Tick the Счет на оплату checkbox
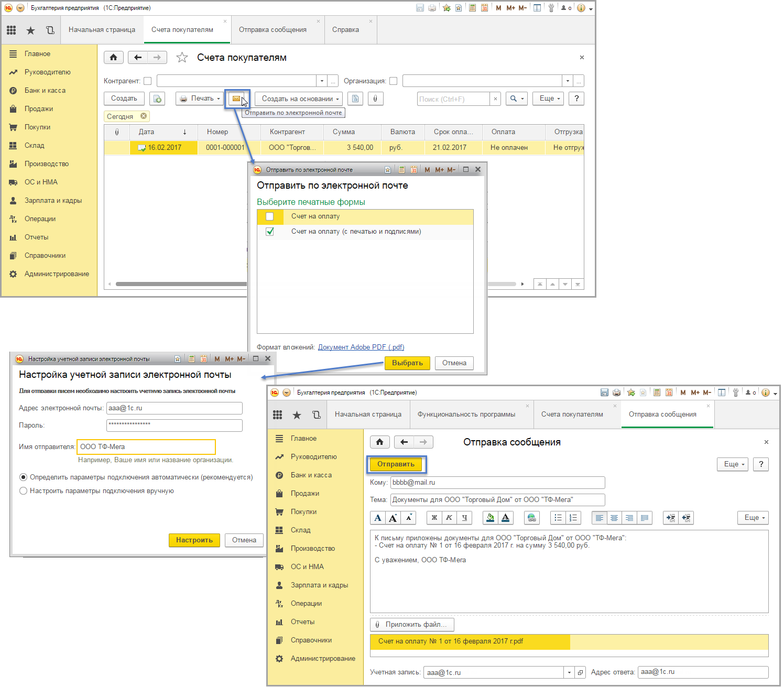784x687 pixels. (x=270, y=216)
